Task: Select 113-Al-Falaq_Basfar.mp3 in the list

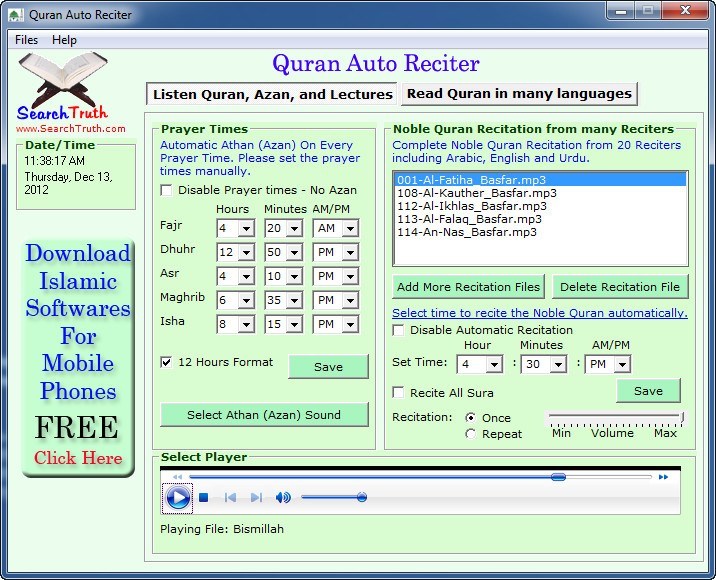Action: pyautogui.click(x=540, y=219)
